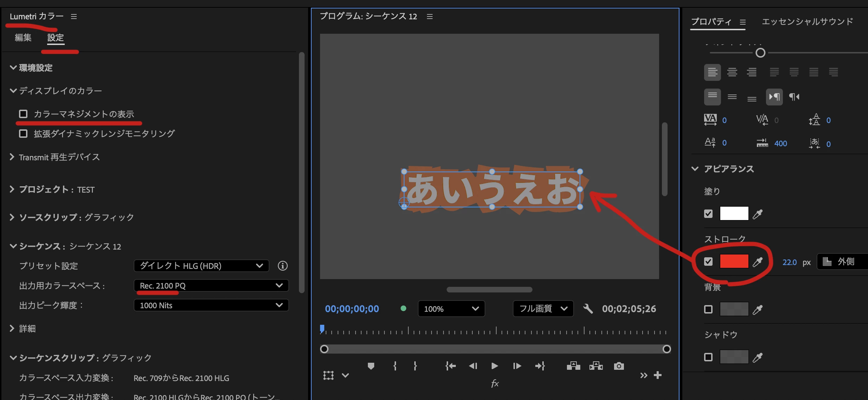The width and height of the screenshot is (868, 400).
Task: Switch to the エッセンシャルサウンド tab
Action: pos(807,22)
